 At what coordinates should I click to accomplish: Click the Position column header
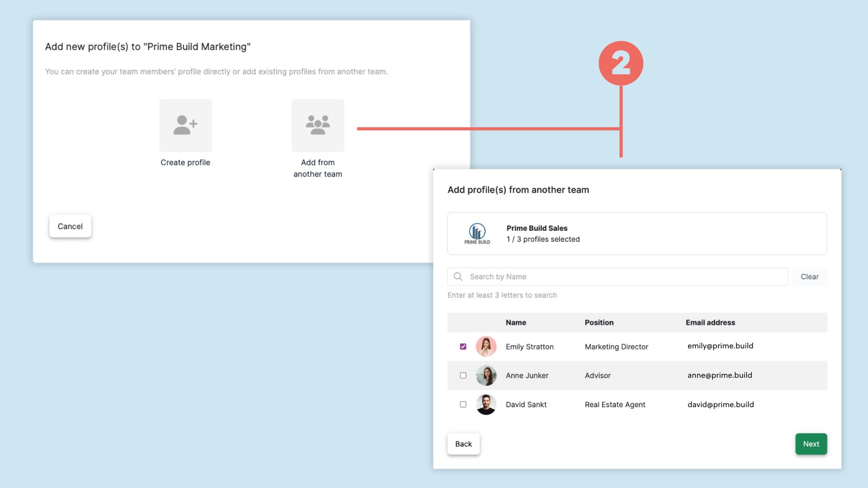click(599, 323)
